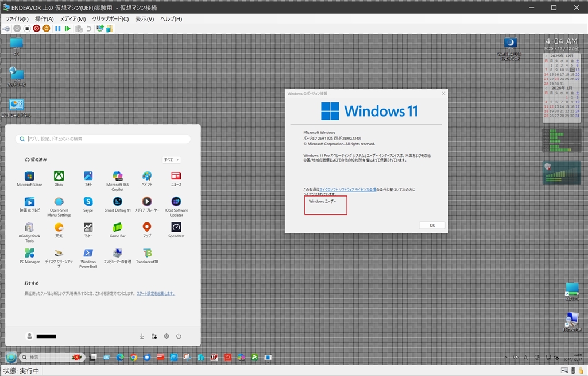The height and width of the screenshot is (376, 588).
Task: Click the red Shut Down toolbar button
Action: pos(36,29)
